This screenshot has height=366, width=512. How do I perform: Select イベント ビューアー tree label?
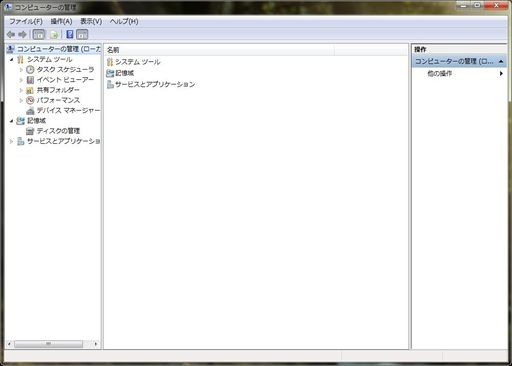[65, 80]
